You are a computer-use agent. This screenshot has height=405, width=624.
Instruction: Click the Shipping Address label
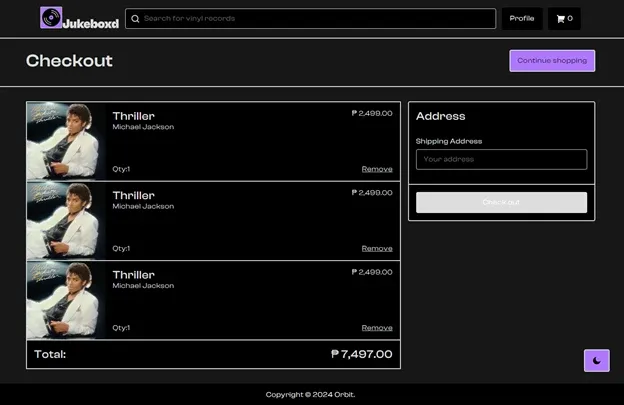click(449, 141)
